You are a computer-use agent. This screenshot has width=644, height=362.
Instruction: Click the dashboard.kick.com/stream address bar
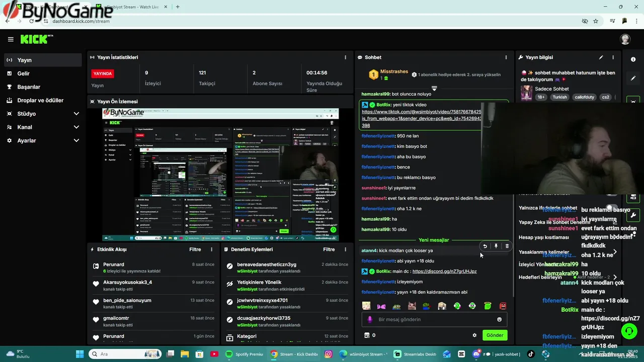81,21
